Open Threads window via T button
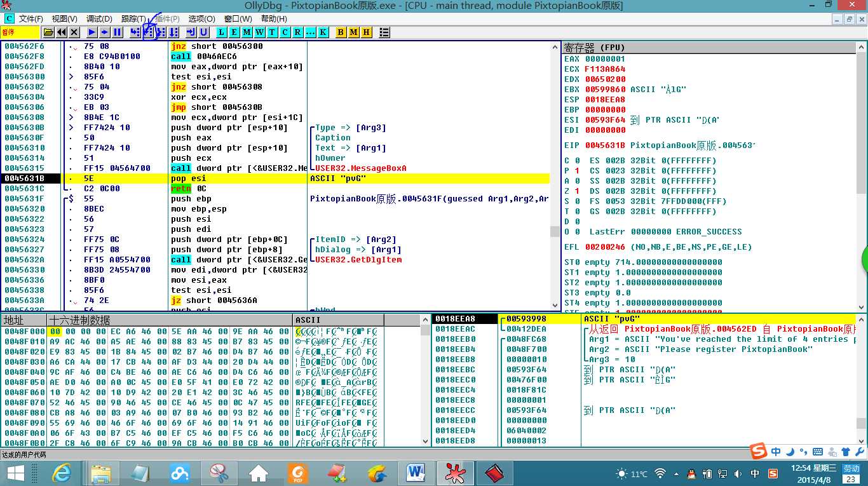 click(272, 32)
